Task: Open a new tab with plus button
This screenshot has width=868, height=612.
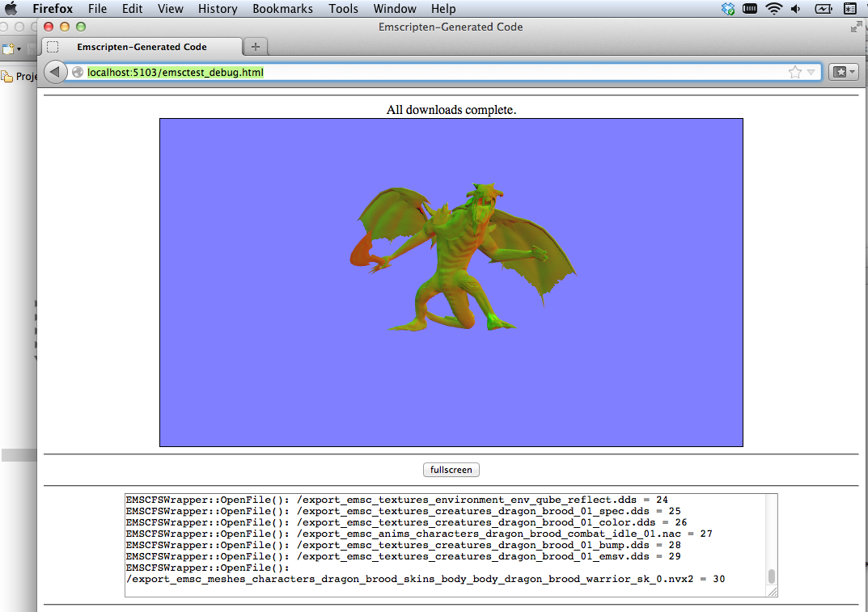Action: pos(255,47)
